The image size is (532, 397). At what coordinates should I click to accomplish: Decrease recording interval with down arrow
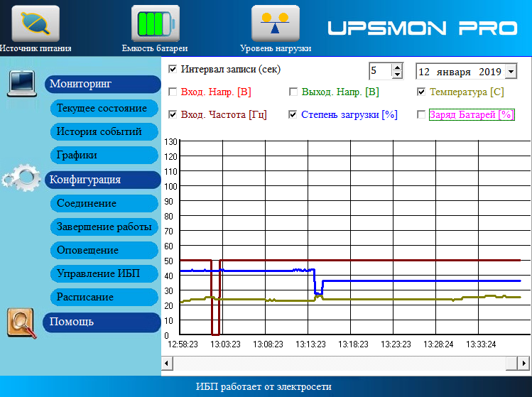(397, 75)
